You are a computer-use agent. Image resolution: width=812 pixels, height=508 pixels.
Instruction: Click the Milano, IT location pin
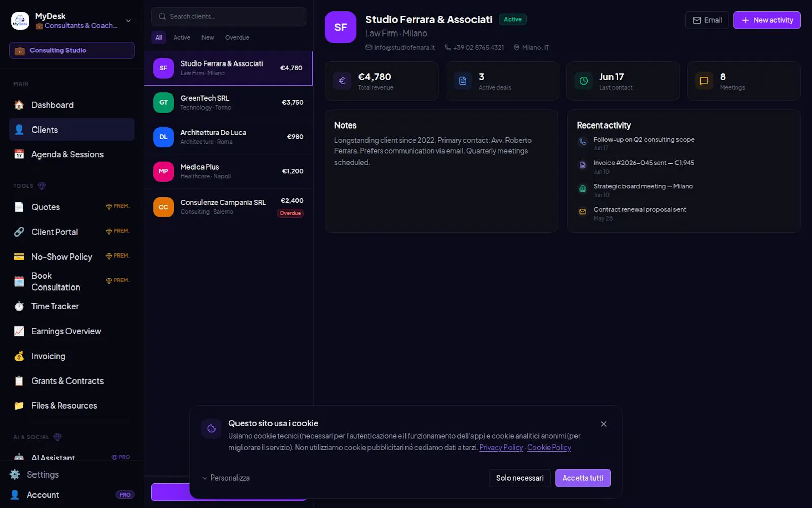517,47
